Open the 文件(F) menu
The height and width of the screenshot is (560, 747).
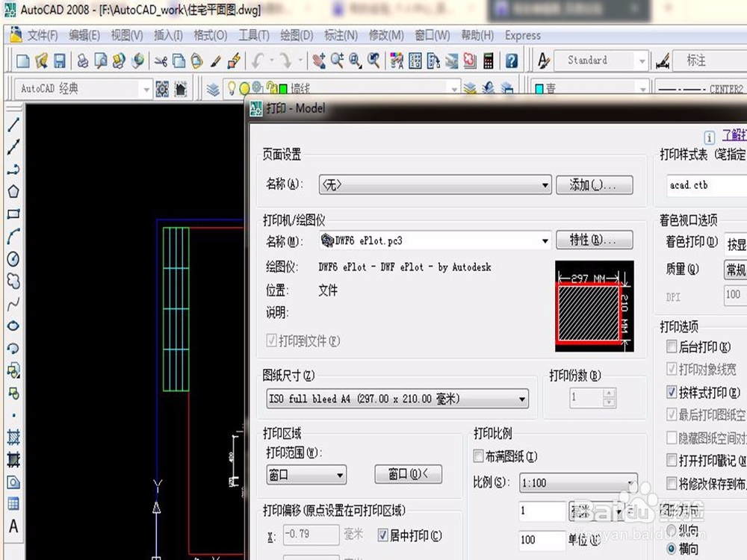pyautogui.click(x=42, y=35)
